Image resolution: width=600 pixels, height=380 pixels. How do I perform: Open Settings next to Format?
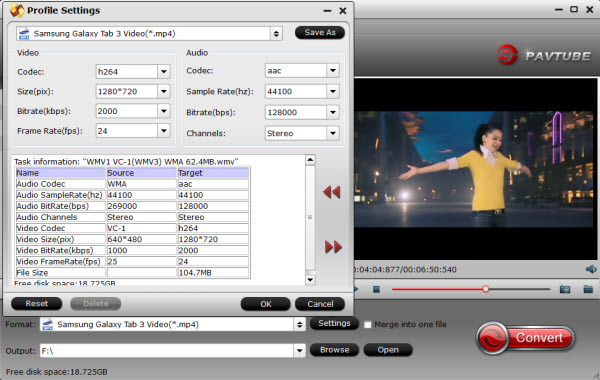click(x=334, y=323)
